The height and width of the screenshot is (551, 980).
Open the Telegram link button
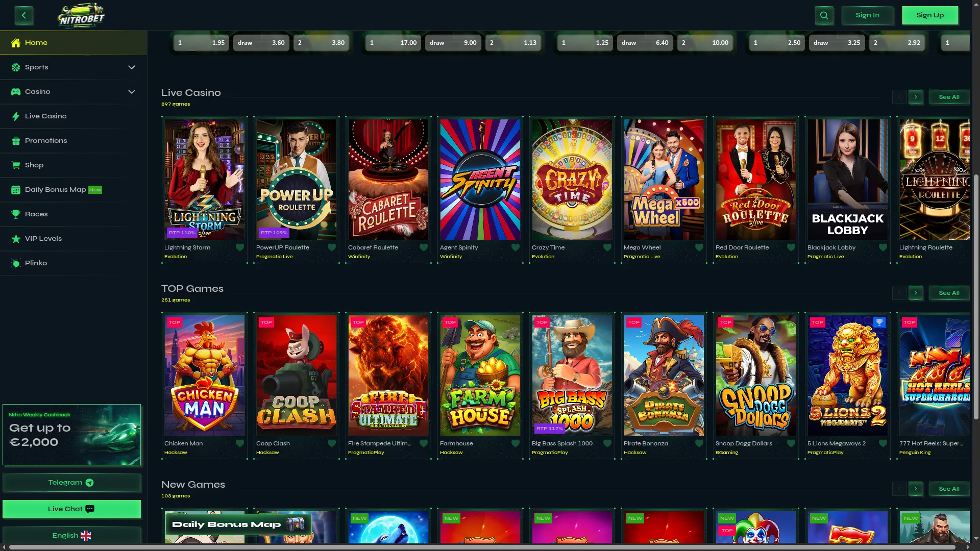(x=72, y=483)
